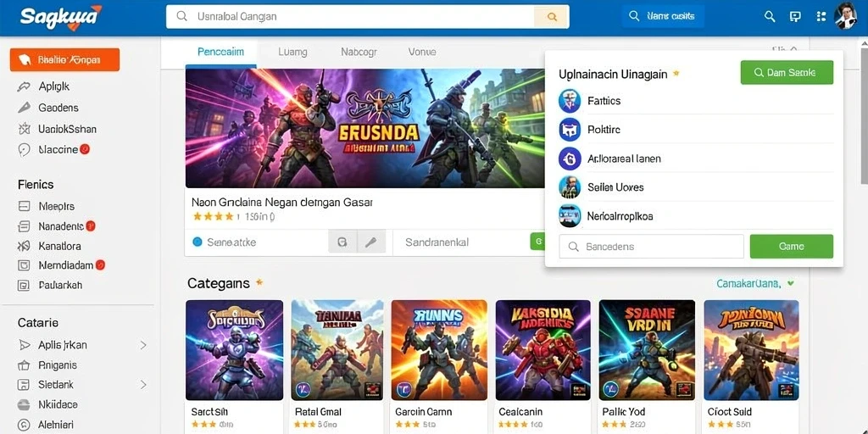The width and height of the screenshot is (868, 434).
Task: Focus the Bancedens search field
Action: [651, 247]
